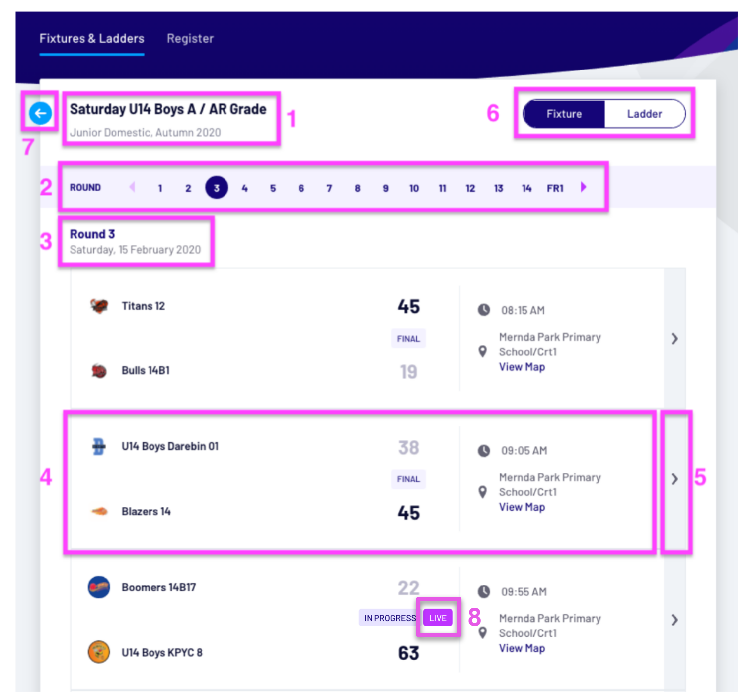Click the U14 Boys Darebin 01 logo
The height and width of the screenshot is (700, 749).
[x=99, y=446]
